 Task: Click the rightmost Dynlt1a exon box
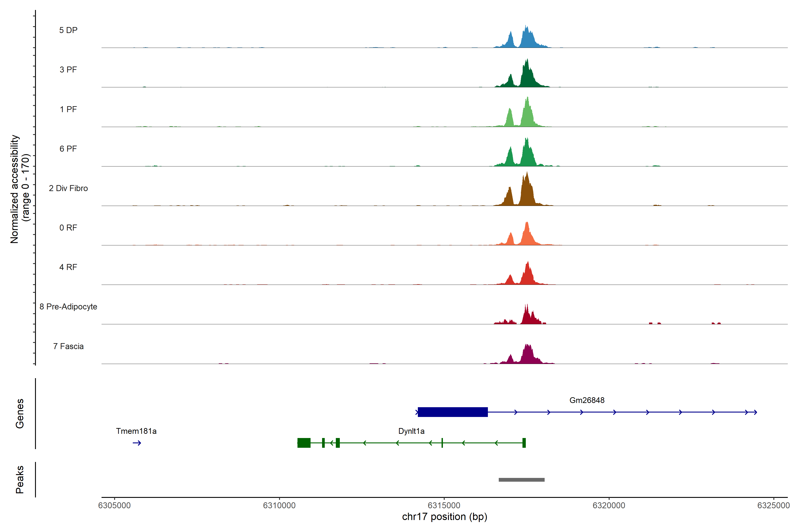pyautogui.click(x=524, y=443)
